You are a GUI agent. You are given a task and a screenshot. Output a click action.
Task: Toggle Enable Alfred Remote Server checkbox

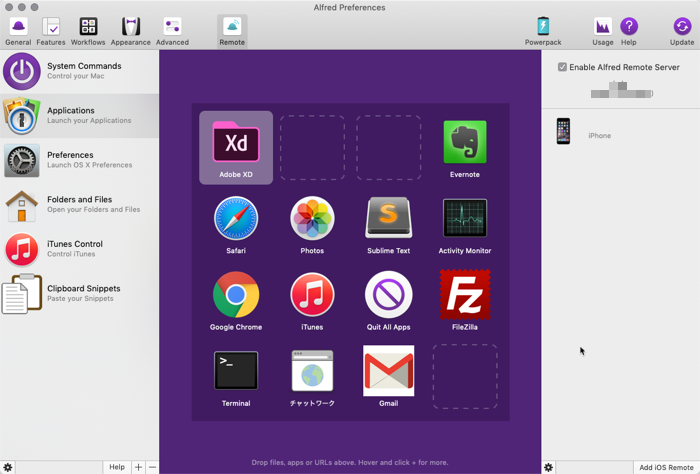562,67
